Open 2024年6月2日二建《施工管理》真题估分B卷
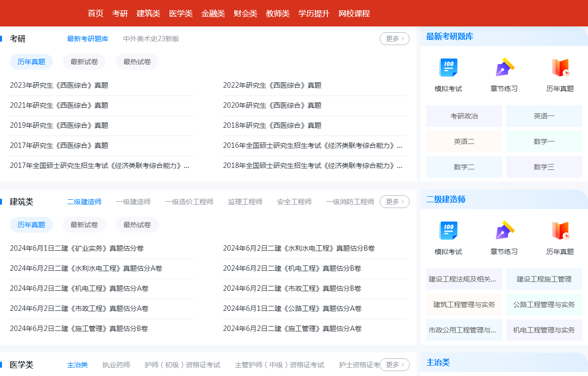588x376 pixels. point(79,329)
